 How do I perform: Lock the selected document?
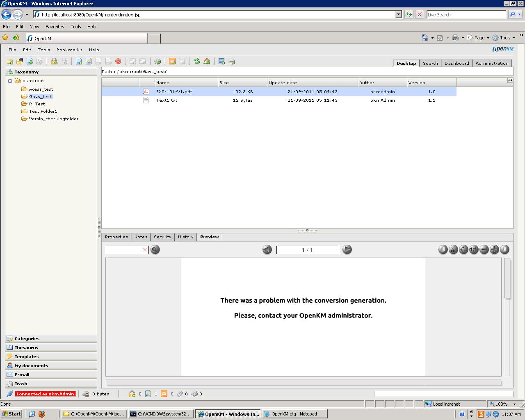(x=54, y=61)
